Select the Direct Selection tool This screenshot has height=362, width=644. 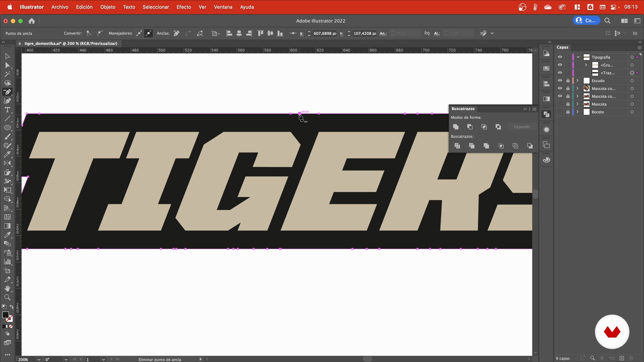tap(7, 65)
